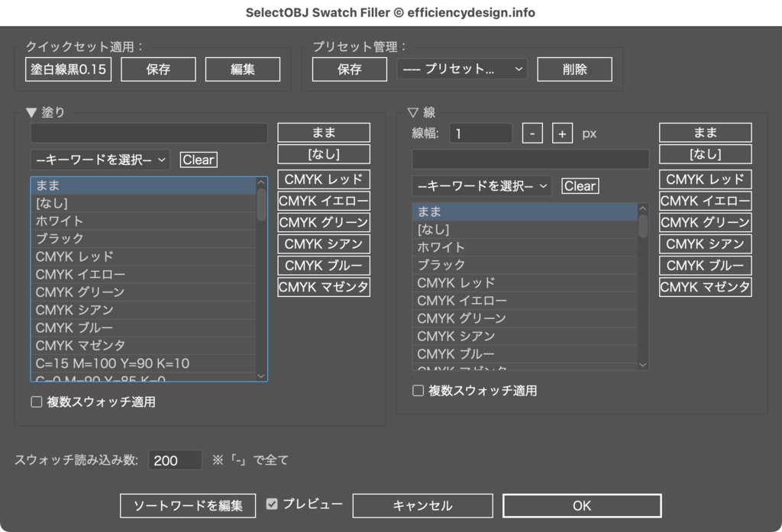Confirm the dialog with OK
782x532 pixels.
[581, 505]
